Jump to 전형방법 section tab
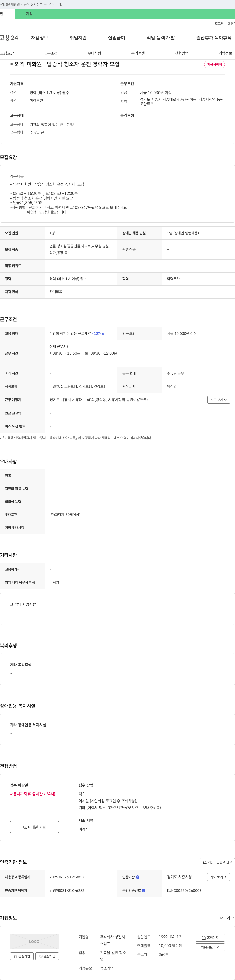This screenshot has width=235, height=980. coord(181,53)
